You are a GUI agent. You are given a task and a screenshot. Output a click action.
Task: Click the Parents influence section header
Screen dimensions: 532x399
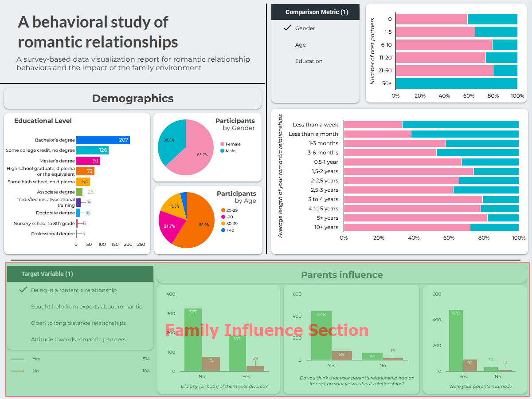[342, 275]
